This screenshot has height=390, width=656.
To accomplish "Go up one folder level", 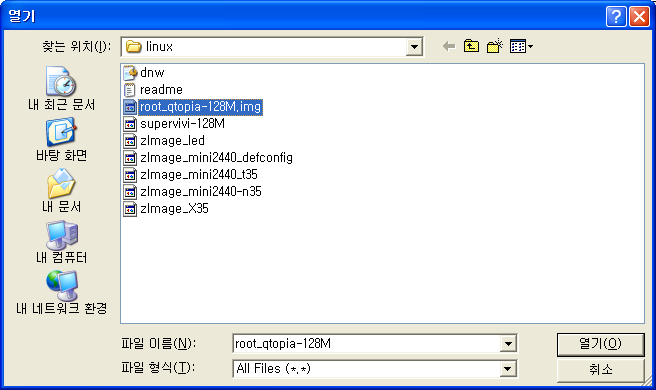I will (x=472, y=46).
